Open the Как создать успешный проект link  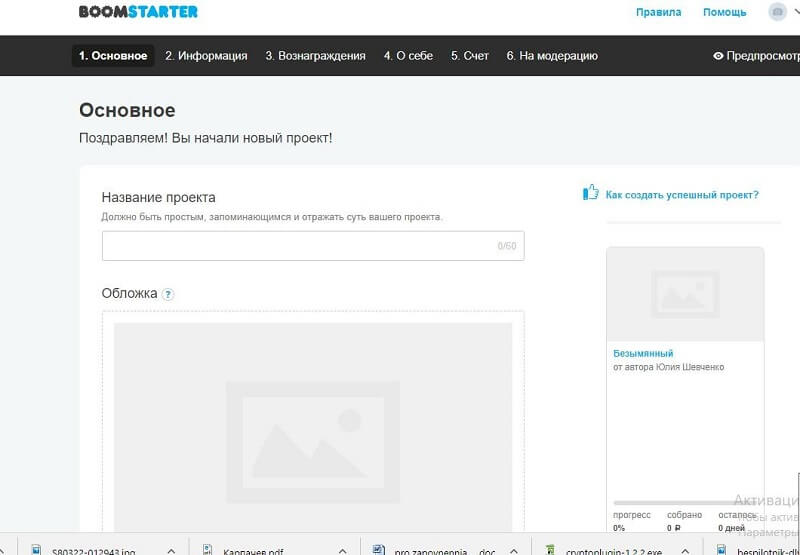(682, 195)
